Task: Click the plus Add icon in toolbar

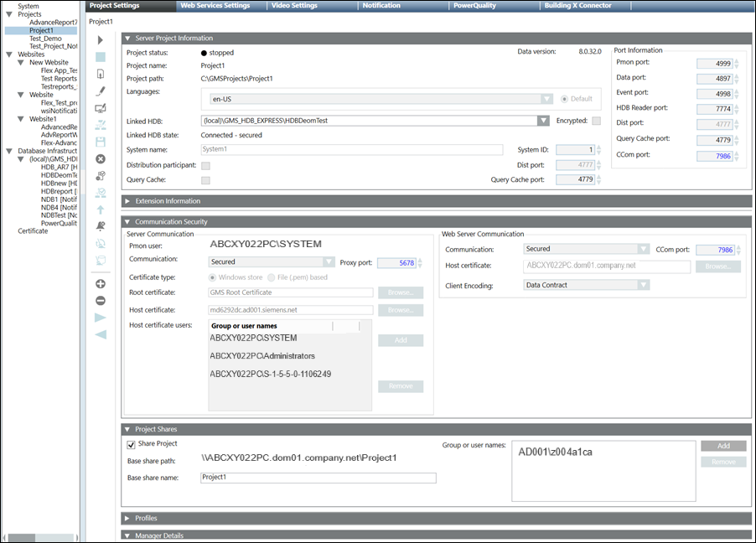Action: tap(101, 284)
